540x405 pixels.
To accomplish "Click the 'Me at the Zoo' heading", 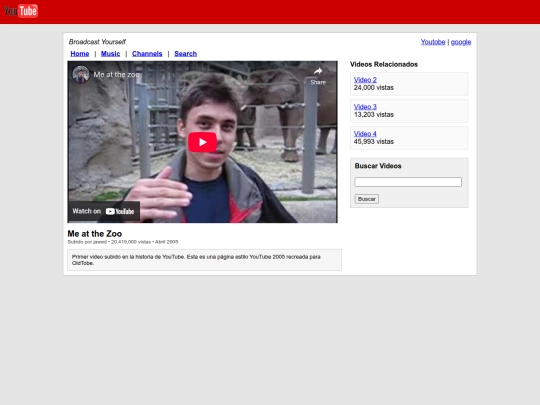I will pyautogui.click(x=95, y=233).
